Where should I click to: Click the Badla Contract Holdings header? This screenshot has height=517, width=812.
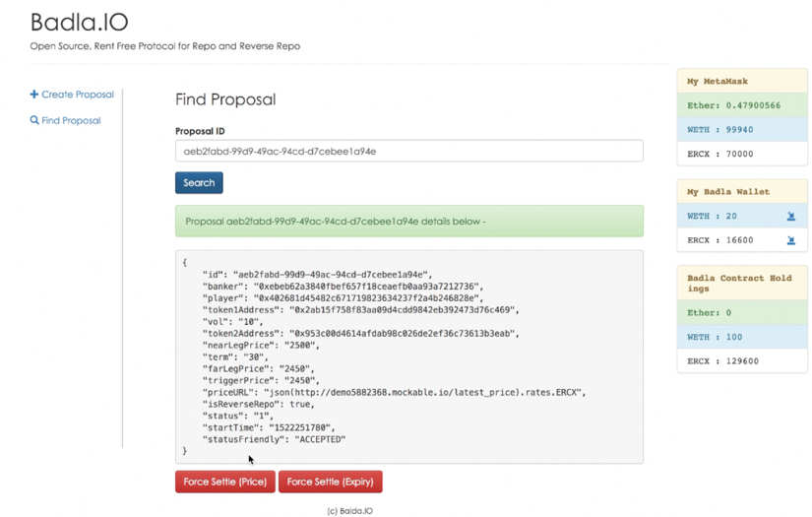741,284
